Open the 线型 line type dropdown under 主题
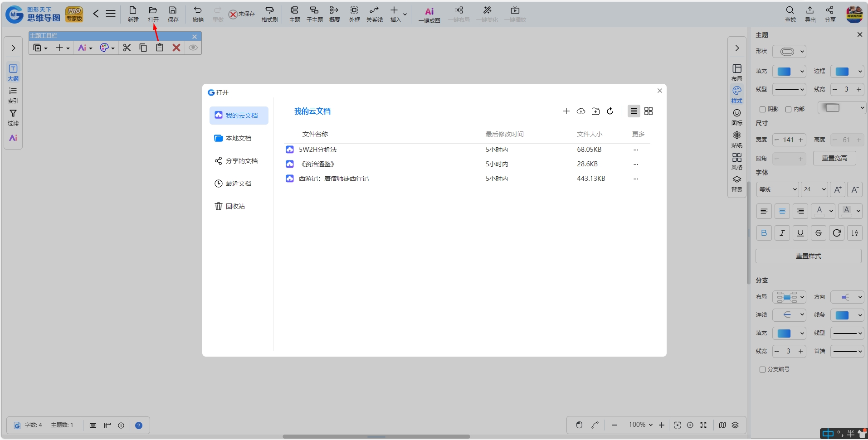Screen dimensions: 868x440 click(789, 89)
